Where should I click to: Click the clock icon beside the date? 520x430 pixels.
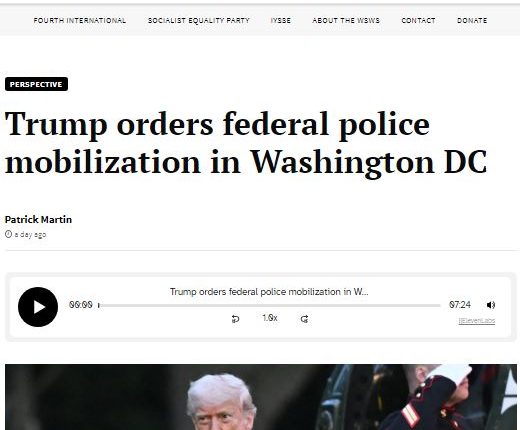(8, 234)
